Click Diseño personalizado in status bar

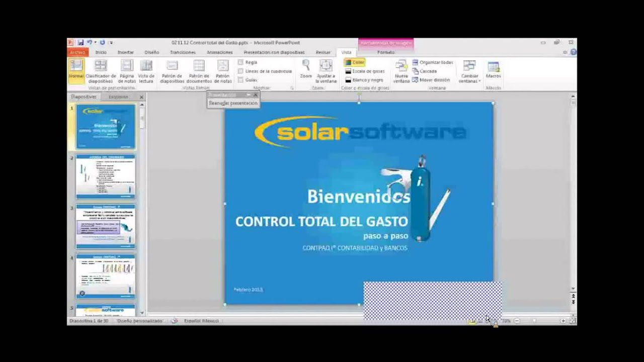(140, 321)
